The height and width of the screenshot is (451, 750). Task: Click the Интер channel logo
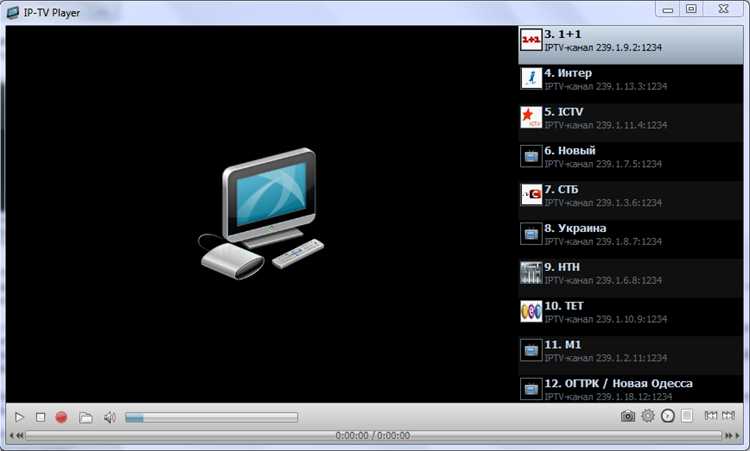pyautogui.click(x=531, y=78)
